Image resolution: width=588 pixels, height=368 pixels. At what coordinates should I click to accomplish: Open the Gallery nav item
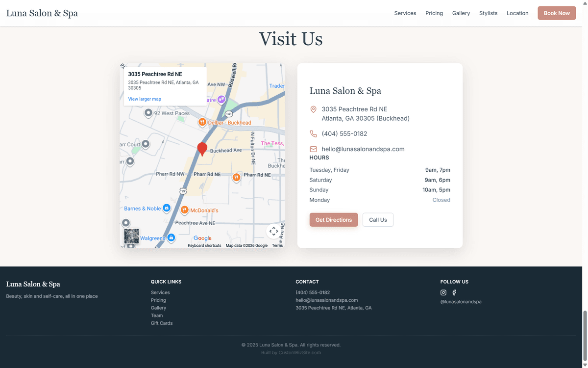[x=461, y=13]
